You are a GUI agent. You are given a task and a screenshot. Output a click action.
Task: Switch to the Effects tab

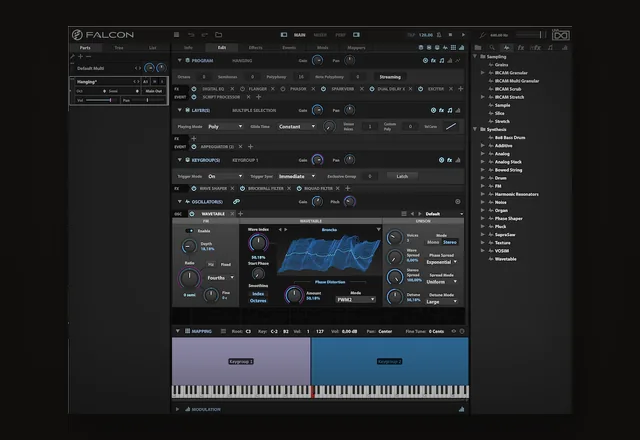coord(256,48)
